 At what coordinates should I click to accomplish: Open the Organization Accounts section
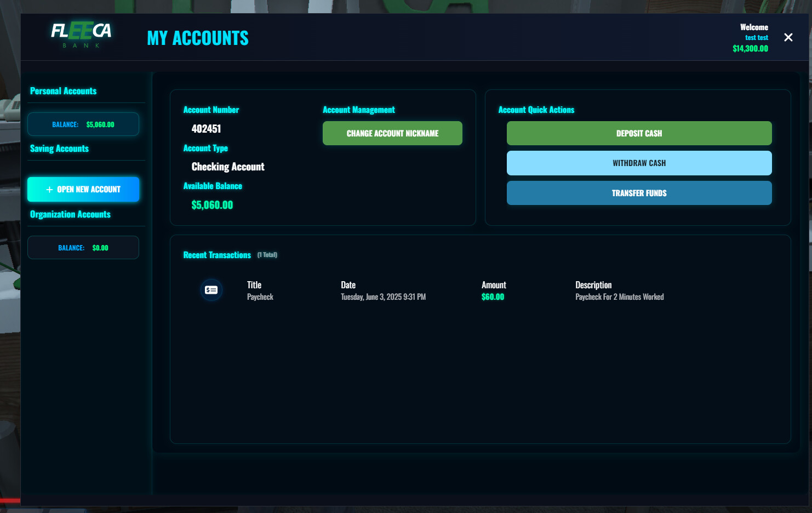tap(70, 214)
